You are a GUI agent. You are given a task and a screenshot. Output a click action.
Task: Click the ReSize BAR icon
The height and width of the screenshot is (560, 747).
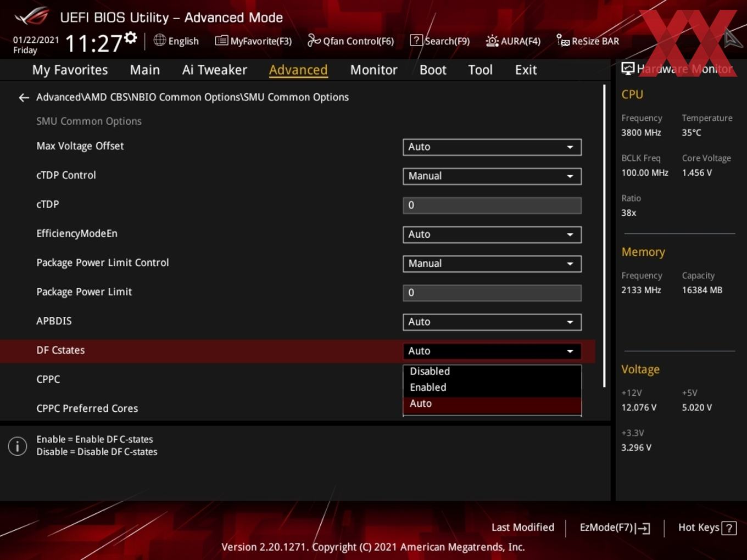coord(563,41)
